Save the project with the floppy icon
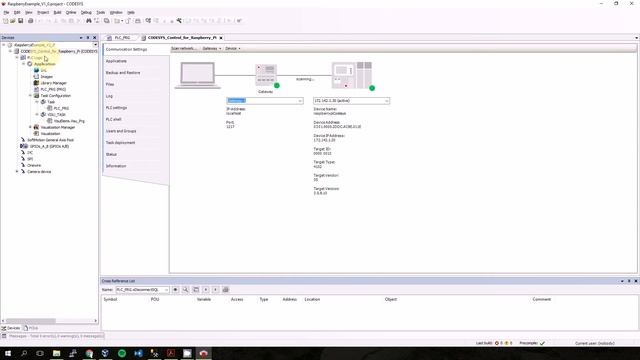 20,21
